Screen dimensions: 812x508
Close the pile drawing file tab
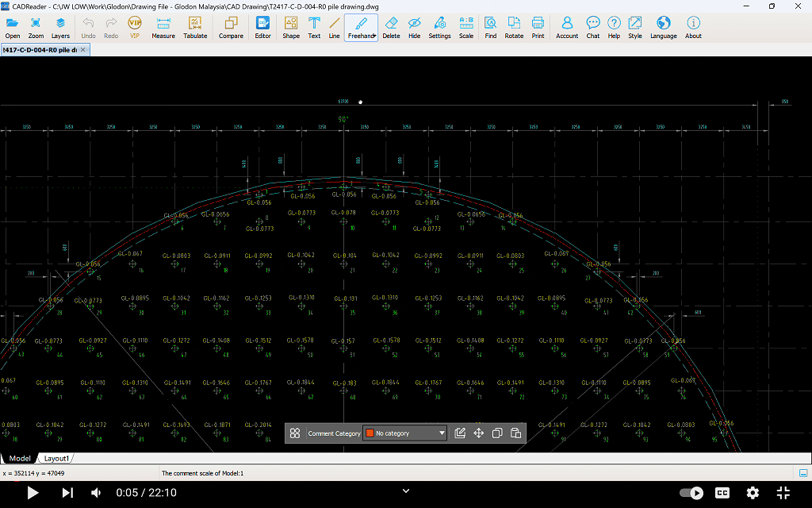click(83, 50)
